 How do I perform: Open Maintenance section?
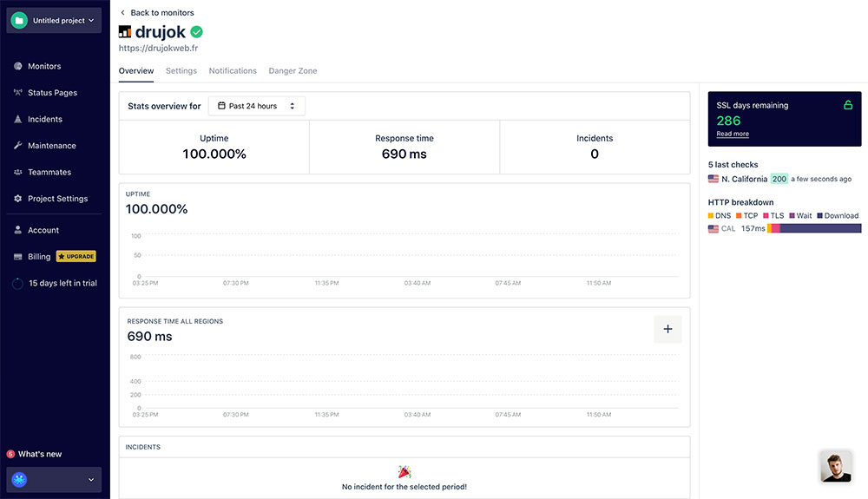click(x=52, y=146)
